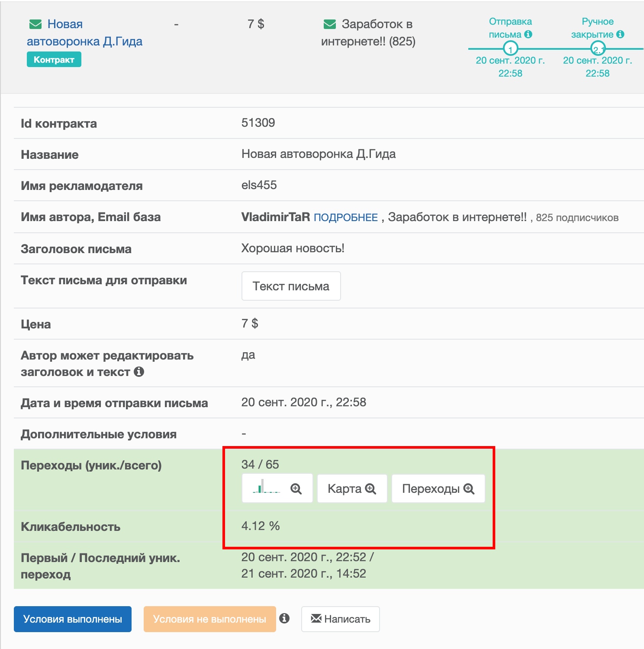644x649 pixels.
Task: Click info icon beside "заголовок и текст"
Action: [139, 372]
